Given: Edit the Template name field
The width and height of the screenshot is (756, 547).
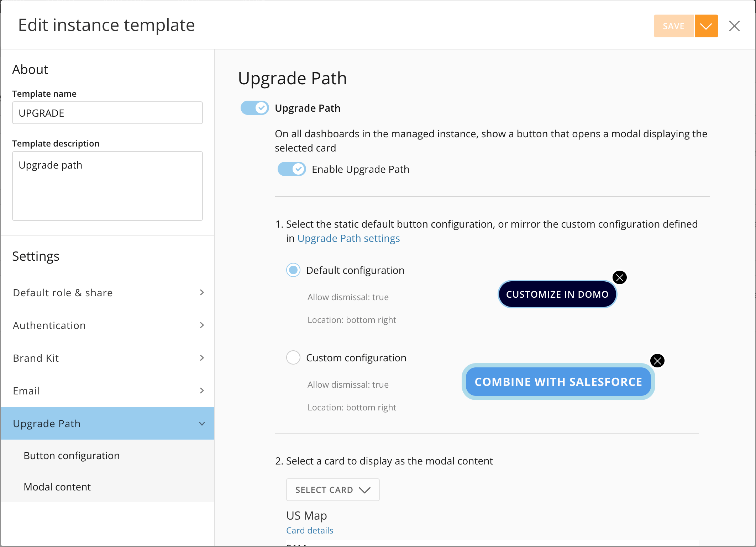Looking at the screenshot, I should tap(107, 113).
